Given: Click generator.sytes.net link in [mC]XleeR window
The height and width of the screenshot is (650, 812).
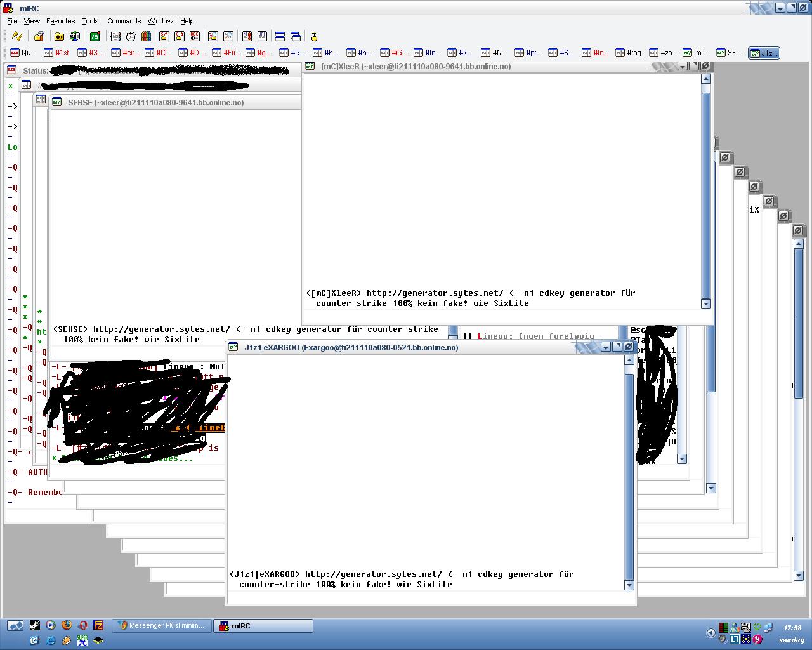Looking at the screenshot, I should pos(435,293).
